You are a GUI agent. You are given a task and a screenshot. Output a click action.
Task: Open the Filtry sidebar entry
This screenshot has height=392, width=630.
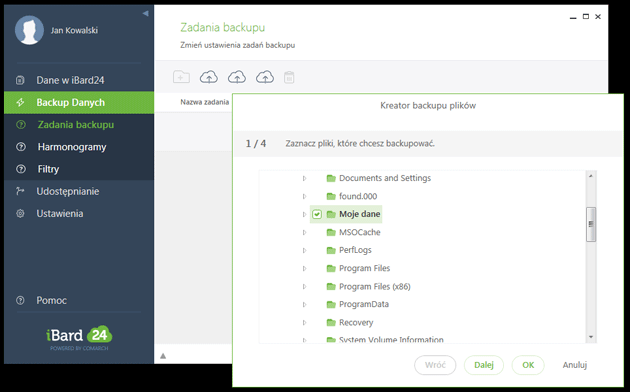click(79, 169)
